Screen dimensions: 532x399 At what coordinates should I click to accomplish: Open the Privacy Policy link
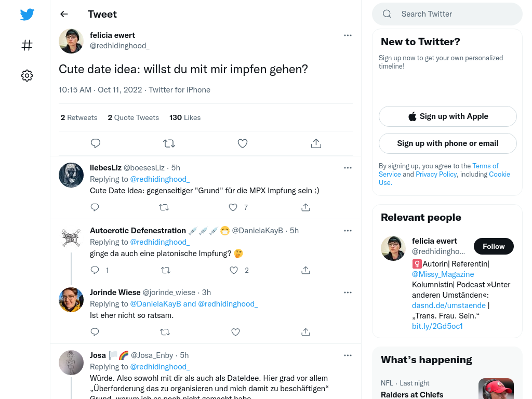pos(436,174)
